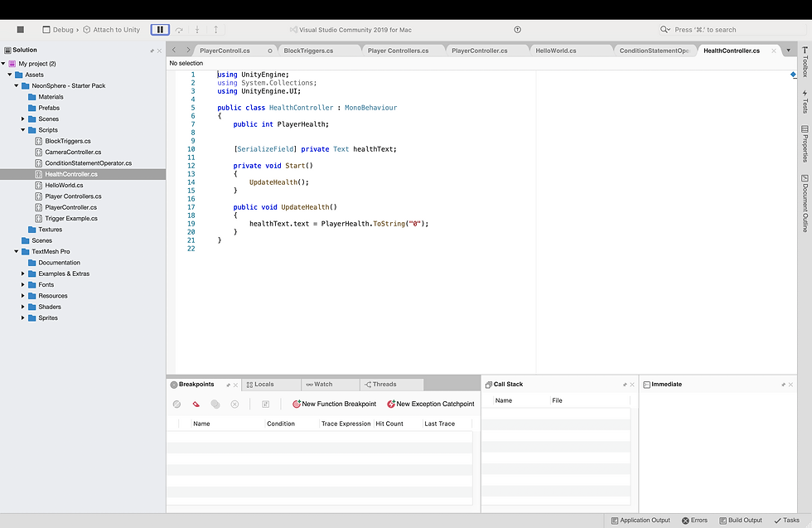This screenshot has height=528, width=812.
Task: Expand the Fonts folder under TextMesh Pro
Action: 23,285
